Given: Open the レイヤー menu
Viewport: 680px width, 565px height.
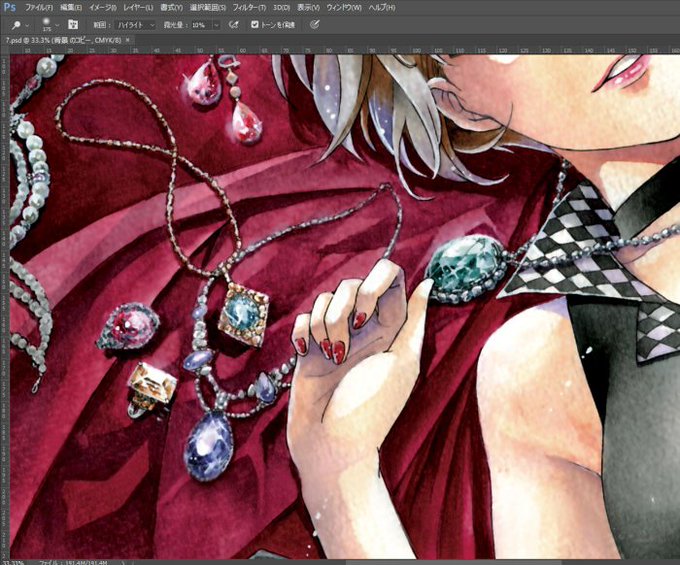Looking at the screenshot, I should [x=138, y=8].
